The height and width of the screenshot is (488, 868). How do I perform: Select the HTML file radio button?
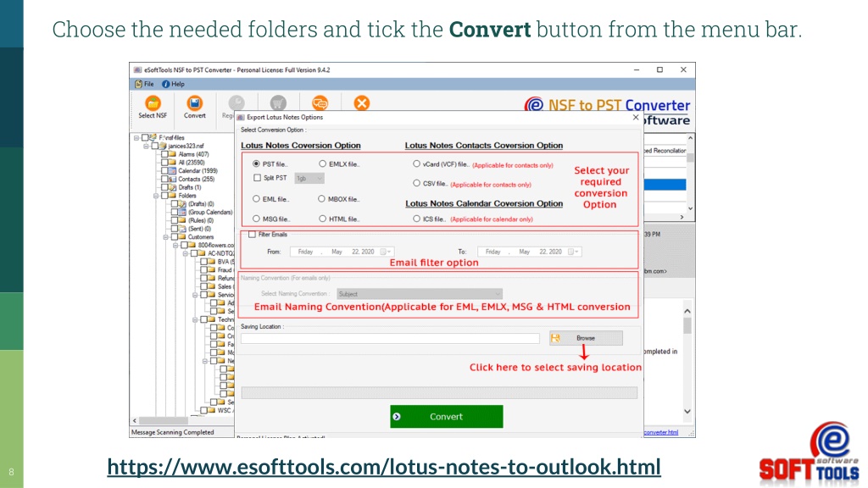tap(322, 219)
